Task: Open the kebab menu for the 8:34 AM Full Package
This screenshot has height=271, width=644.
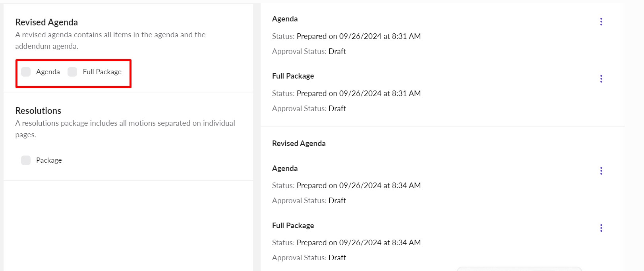Action: coord(601,228)
